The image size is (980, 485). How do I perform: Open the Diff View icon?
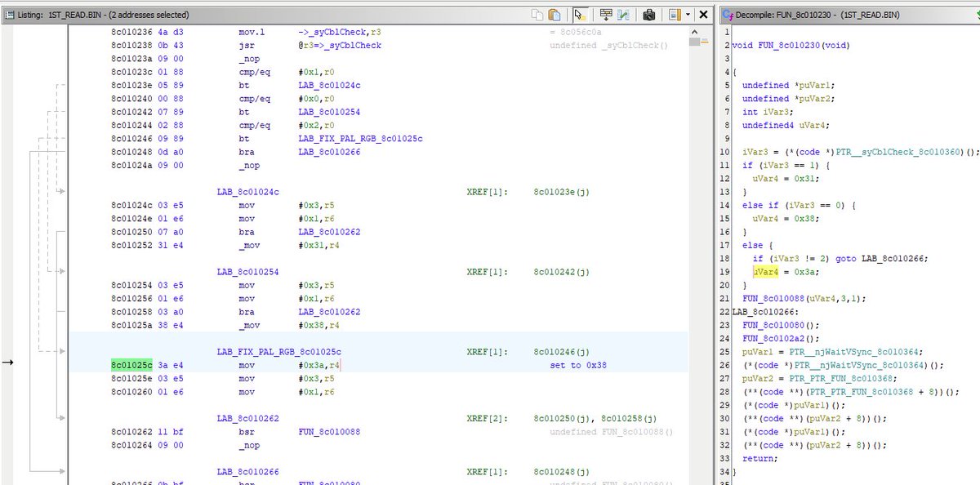(x=624, y=15)
